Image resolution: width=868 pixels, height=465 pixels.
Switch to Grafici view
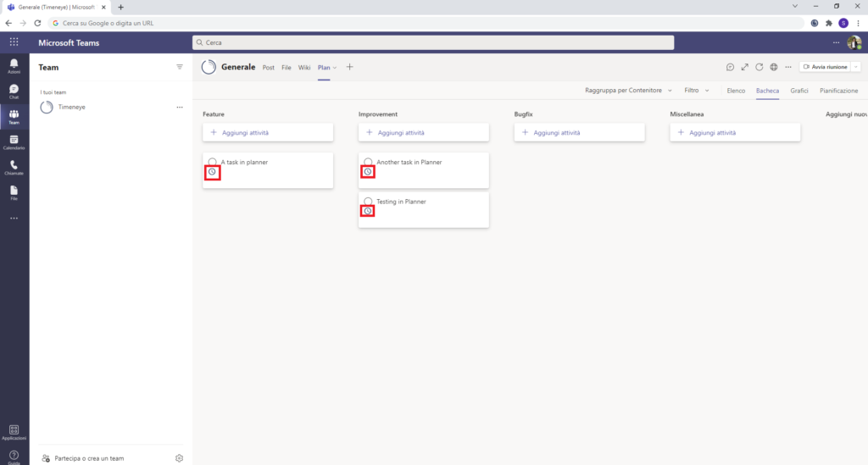coord(799,91)
